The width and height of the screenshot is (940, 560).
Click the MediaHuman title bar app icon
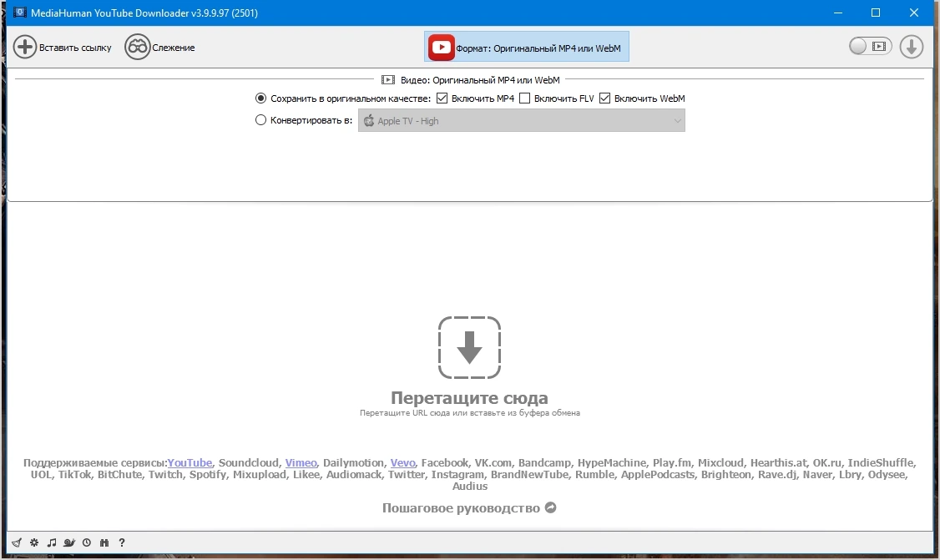point(19,12)
